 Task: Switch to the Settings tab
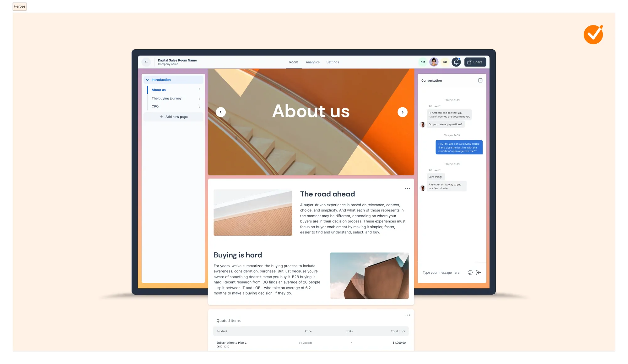333,62
